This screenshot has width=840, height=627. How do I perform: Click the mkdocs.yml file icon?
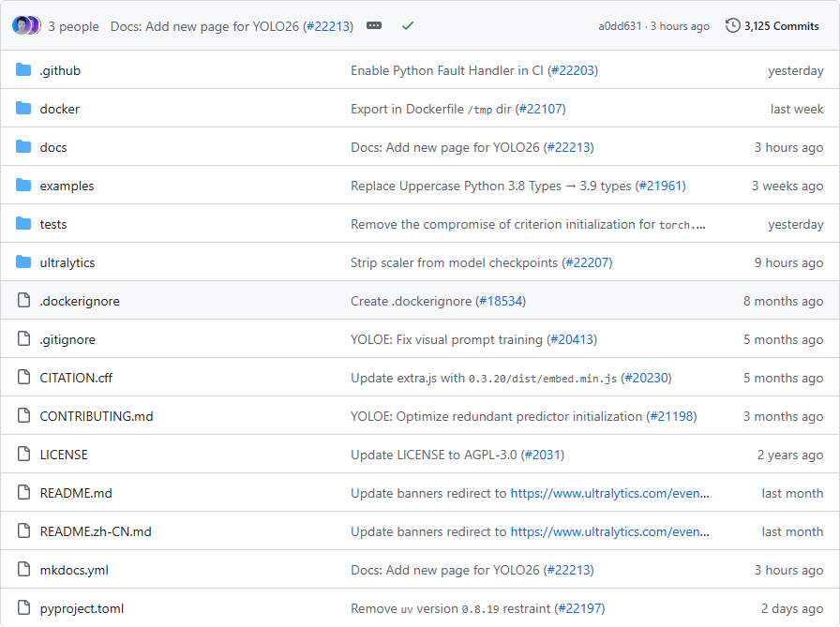[23, 570]
